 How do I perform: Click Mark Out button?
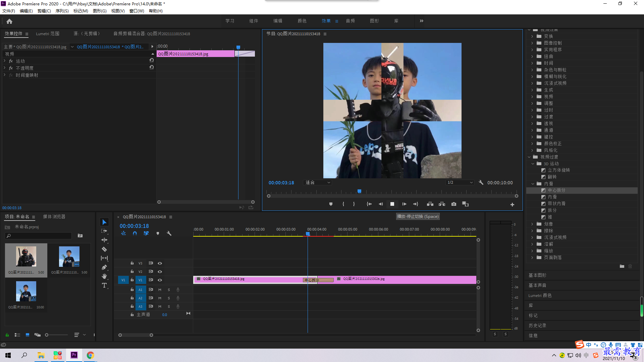click(x=354, y=204)
